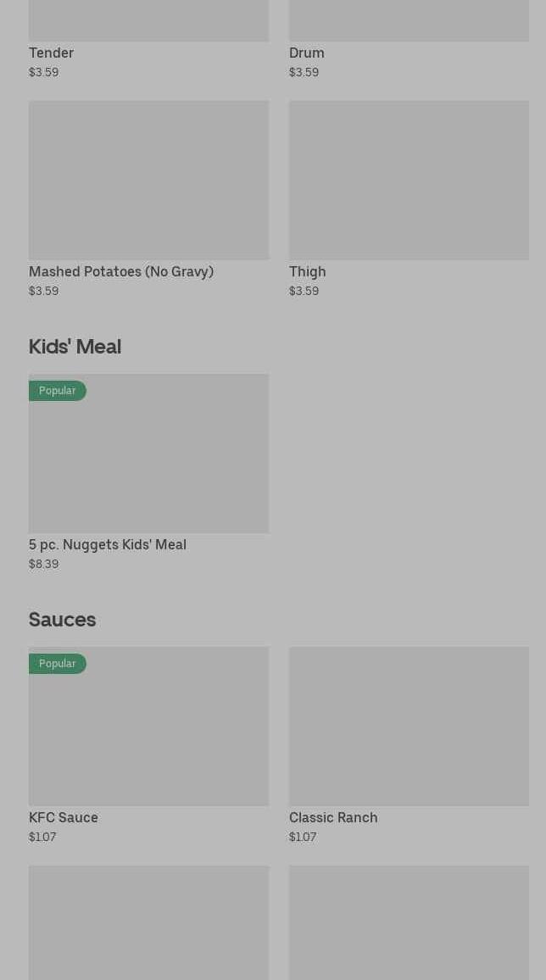Click the Classic Ranch image placeholder
The image size is (546, 980).
[409, 726]
